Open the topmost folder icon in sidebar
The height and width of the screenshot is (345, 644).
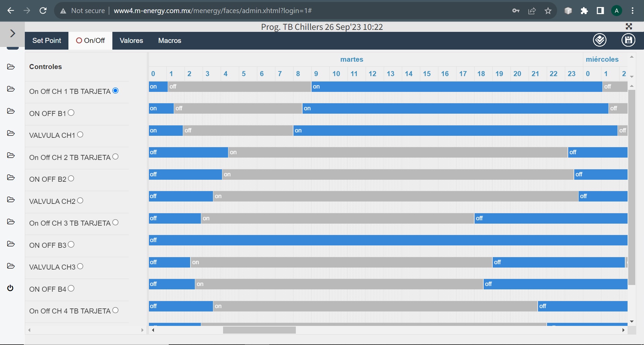point(11,67)
